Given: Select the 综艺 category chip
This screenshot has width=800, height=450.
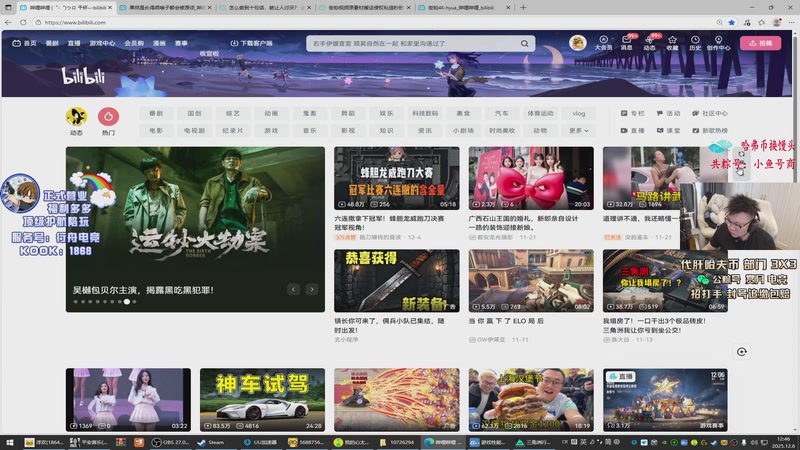Looking at the screenshot, I should (233, 113).
